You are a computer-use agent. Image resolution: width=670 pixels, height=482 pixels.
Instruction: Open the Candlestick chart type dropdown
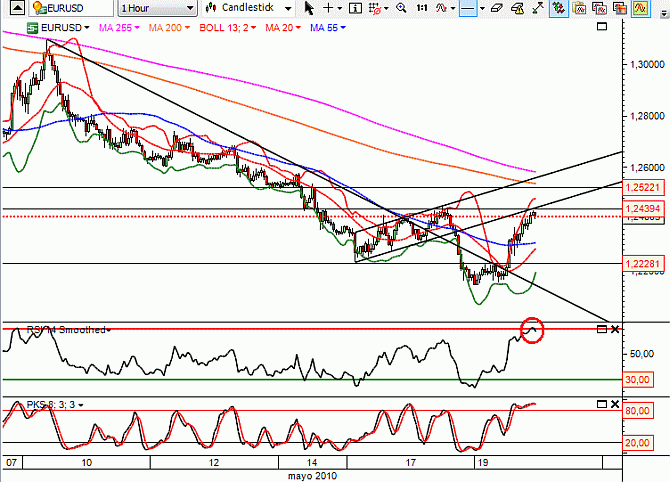click(249, 8)
